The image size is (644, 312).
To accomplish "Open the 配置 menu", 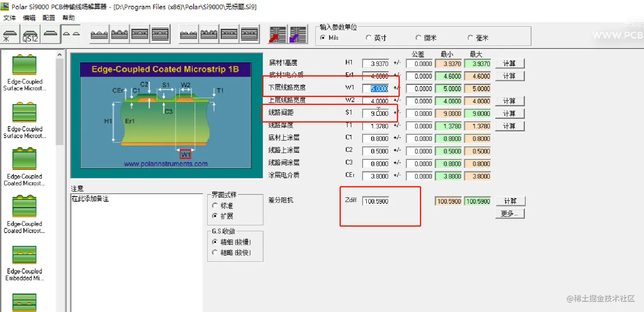I will (x=49, y=18).
